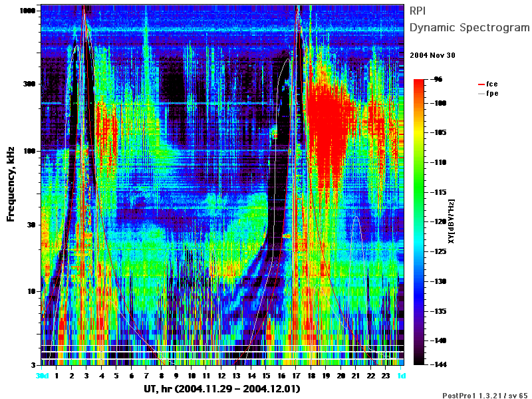The image size is (532, 399).
Task: Select the fce legend label
Action: pos(492,84)
